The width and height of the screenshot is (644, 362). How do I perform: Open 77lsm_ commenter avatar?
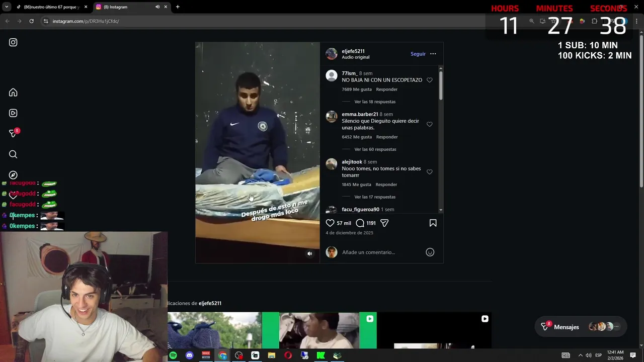pyautogui.click(x=332, y=76)
